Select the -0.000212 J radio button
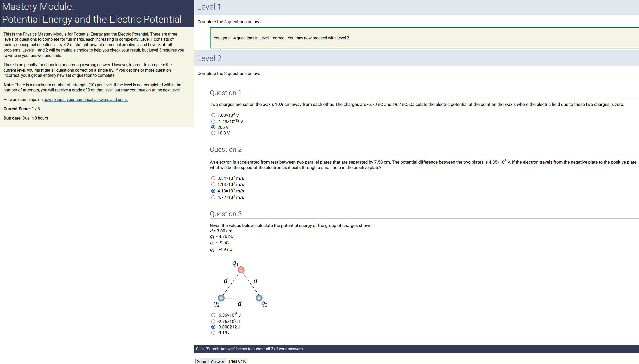The width and height of the screenshot is (639, 364). (213, 327)
